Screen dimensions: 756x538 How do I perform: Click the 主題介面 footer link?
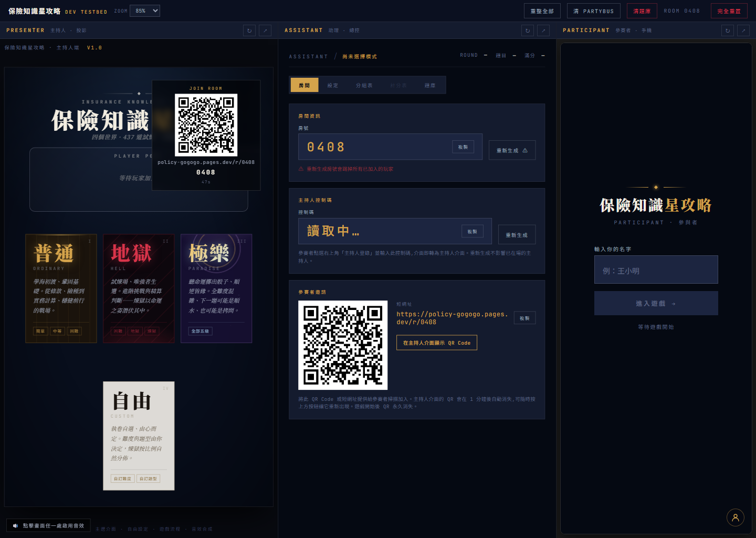click(x=106, y=529)
